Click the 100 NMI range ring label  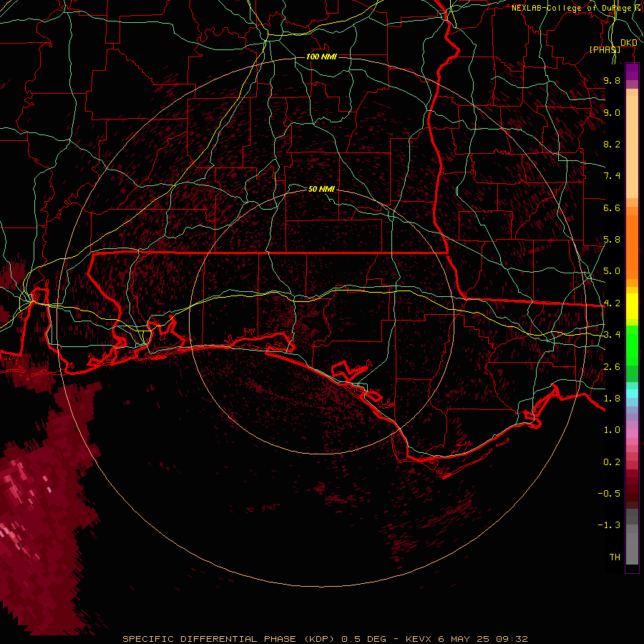[321, 57]
